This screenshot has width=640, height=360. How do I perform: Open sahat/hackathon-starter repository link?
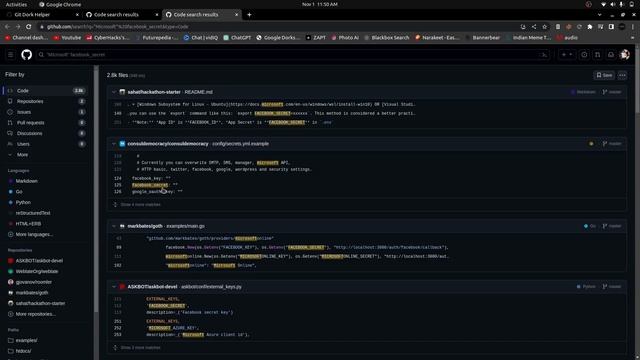(x=154, y=92)
